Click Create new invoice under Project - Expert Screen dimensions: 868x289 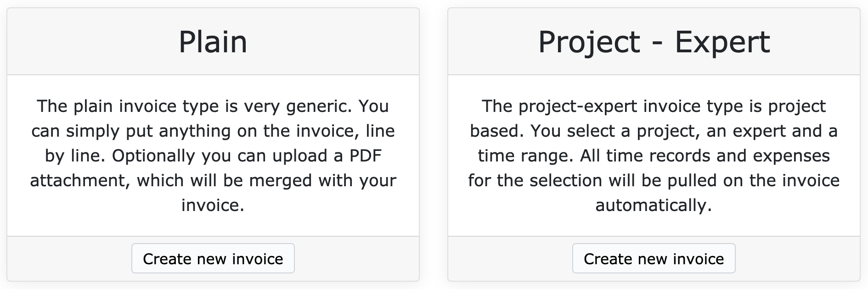point(654,258)
